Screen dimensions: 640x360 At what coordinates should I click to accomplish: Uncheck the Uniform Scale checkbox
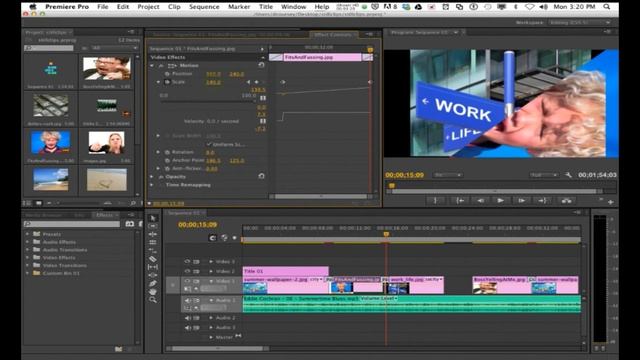[209, 144]
